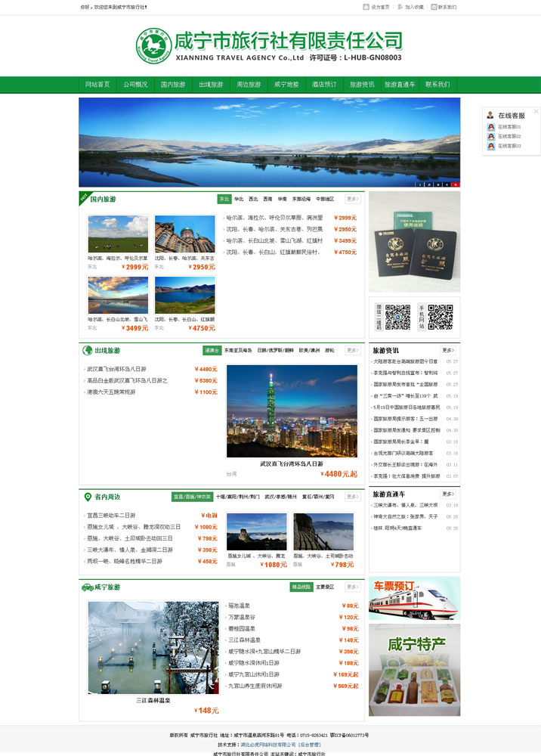Click the 设为首页 homepage icon
This screenshot has height=756, width=541.
[x=366, y=7]
